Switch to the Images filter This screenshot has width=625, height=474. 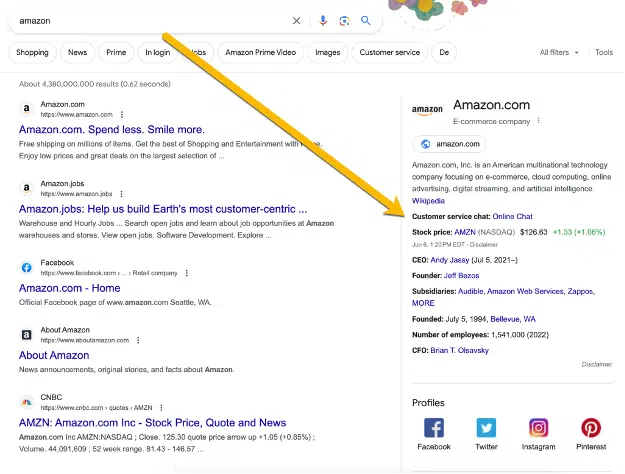[x=327, y=53]
